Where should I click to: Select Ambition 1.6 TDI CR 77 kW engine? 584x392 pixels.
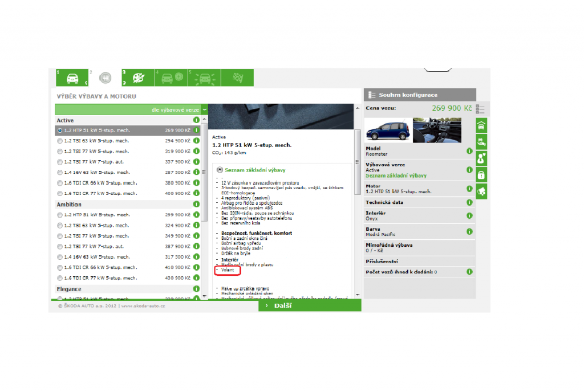pos(59,278)
